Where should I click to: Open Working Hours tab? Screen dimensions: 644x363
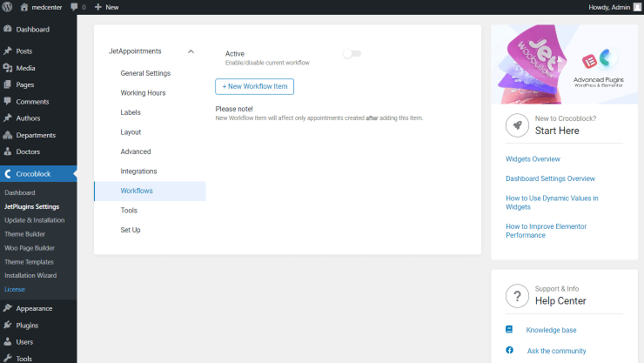click(x=143, y=93)
